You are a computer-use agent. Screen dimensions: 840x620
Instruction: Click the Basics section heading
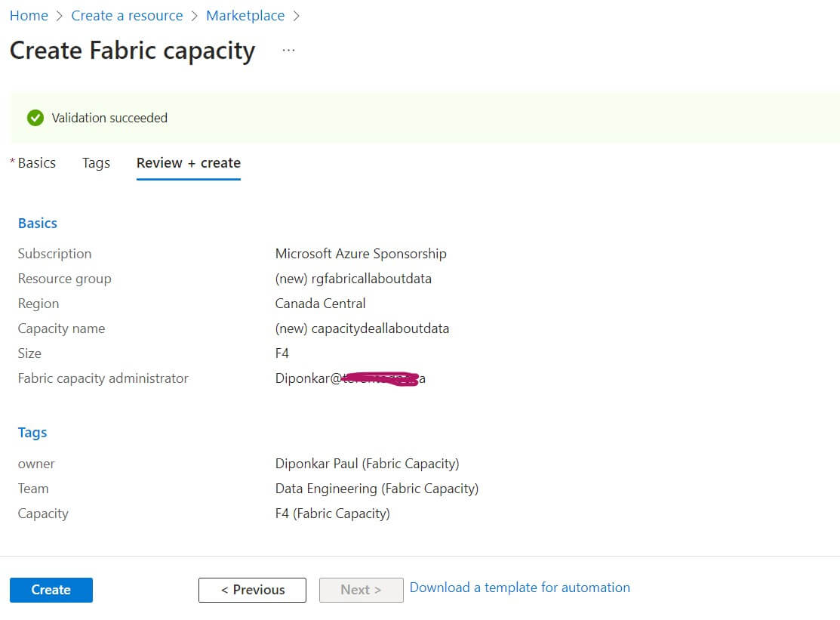click(38, 224)
